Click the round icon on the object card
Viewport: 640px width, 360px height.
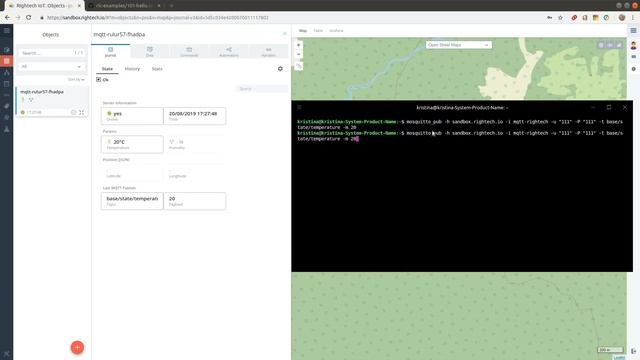tap(73, 112)
